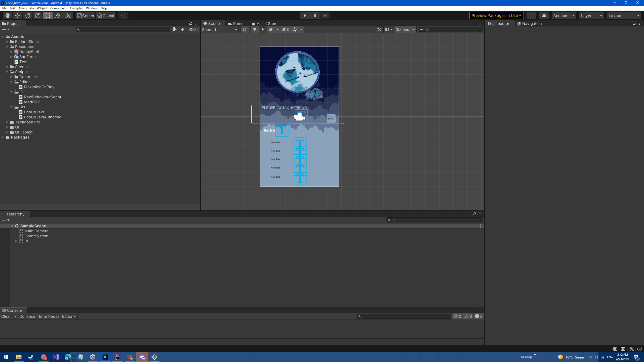Open the cloud services icon
This screenshot has height=362, width=644.
pyautogui.click(x=544, y=16)
